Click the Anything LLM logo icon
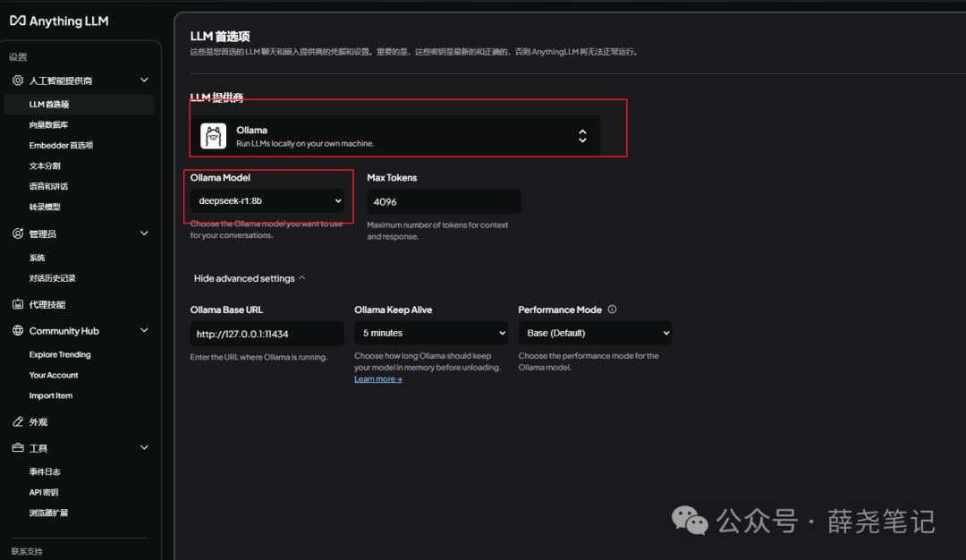 pos(18,21)
